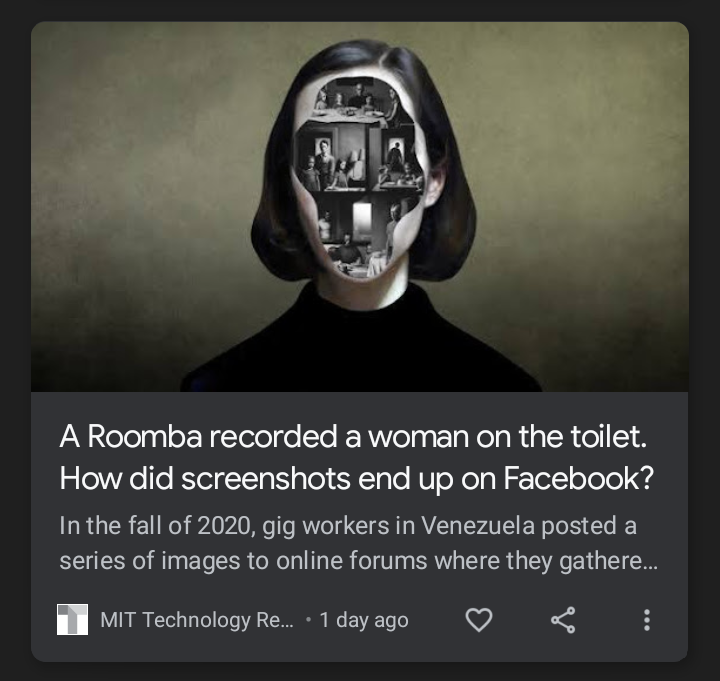The image size is (720, 681).
Task: Click the word 'Venezuela' in the snippet
Action: (x=478, y=525)
